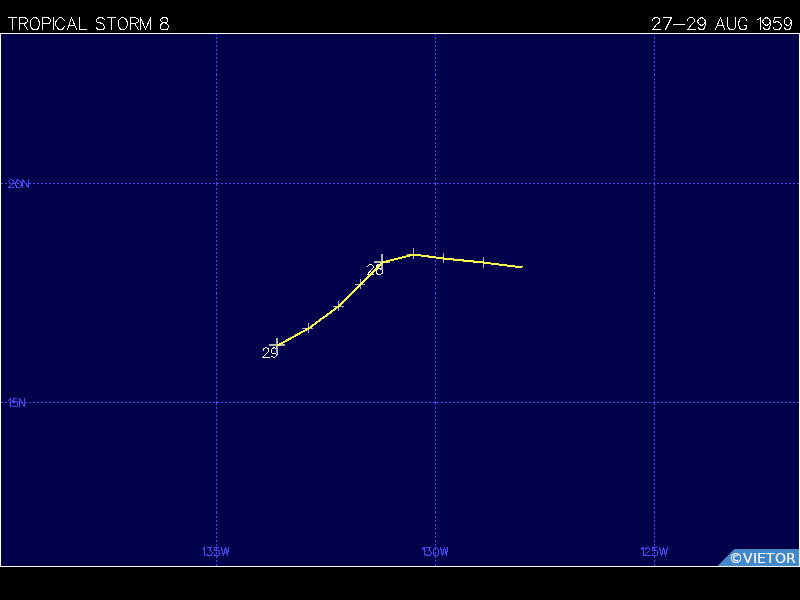Click the track marker labeled 28
The width and height of the screenshot is (800, 600).
(x=382, y=262)
